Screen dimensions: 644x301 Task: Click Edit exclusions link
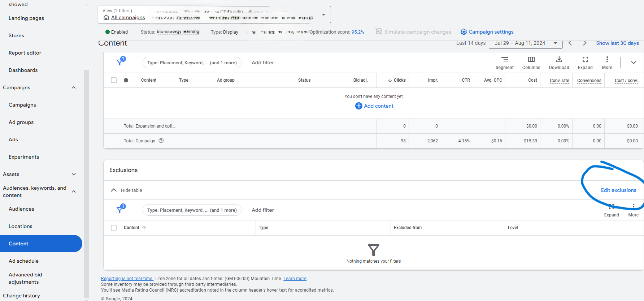pyautogui.click(x=618, y=190)
